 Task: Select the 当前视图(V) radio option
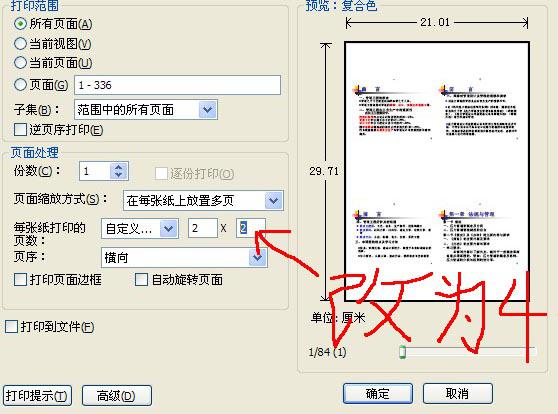tap(20, 44)
